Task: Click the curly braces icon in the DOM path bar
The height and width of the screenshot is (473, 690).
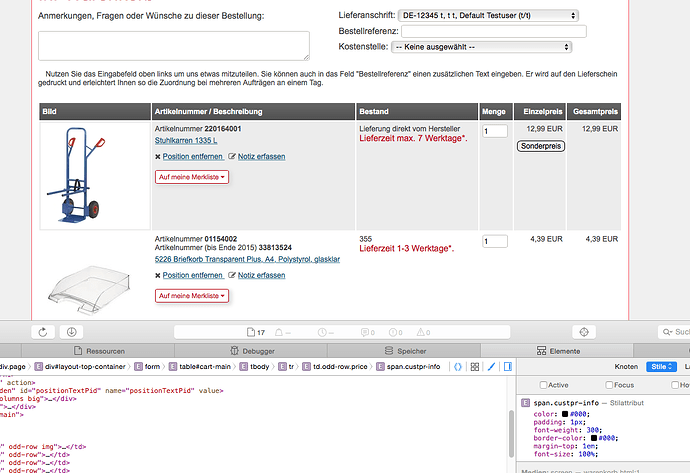Action: [x=458, y=367]
